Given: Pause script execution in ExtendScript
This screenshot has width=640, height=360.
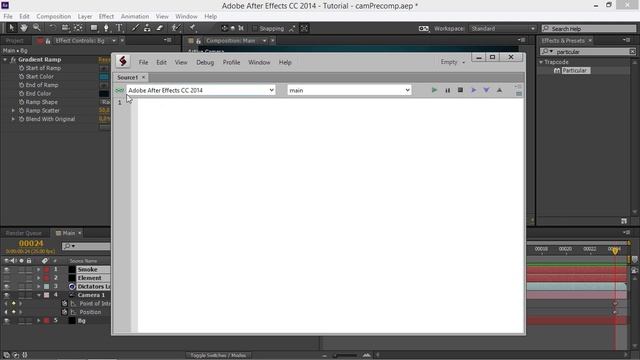Looking at the screenshot, I should click(x=447, y=90).
